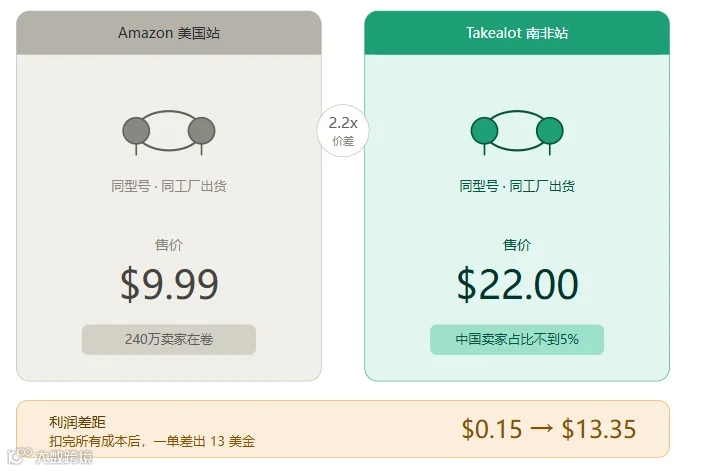Click the right green earbud circle
Viewport: 703px width, 471px height.
(550, 131)
